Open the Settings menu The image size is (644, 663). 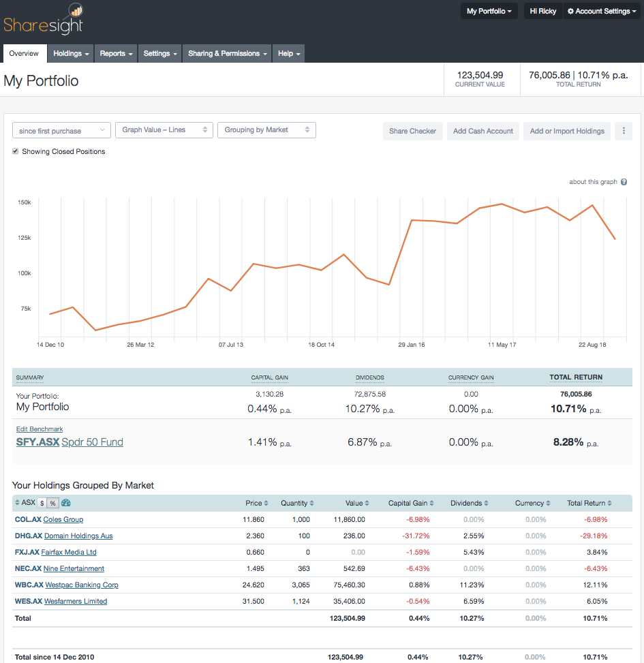click(160, 54)
